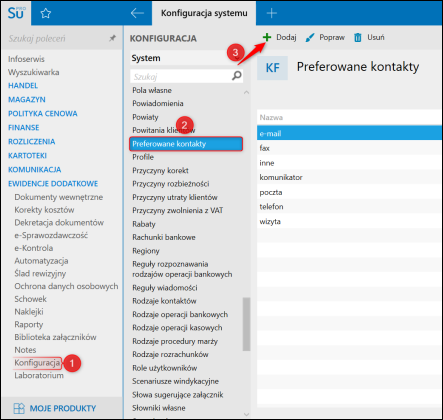Open the System dropdown
Viewport: 443px width, 420px height.
187,58
